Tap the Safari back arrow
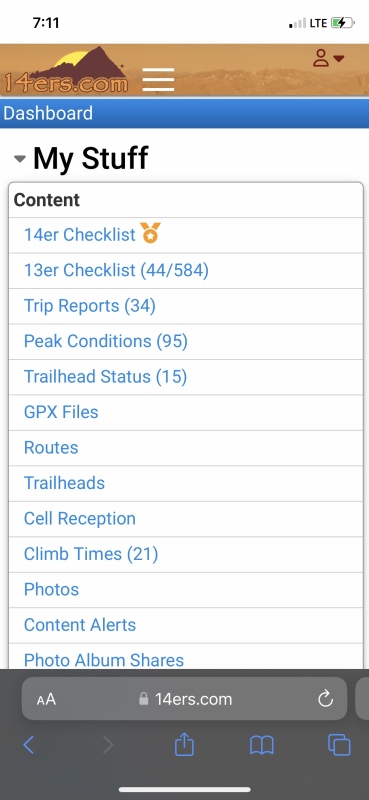This screenshot has width=369, height=800. click(29, 745)
